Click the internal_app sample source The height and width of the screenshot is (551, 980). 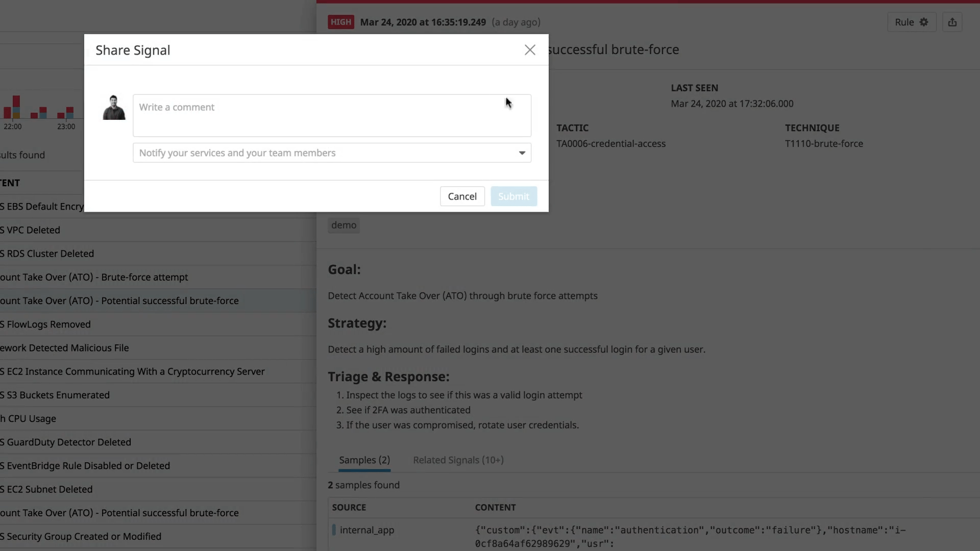tap(367, 530)
